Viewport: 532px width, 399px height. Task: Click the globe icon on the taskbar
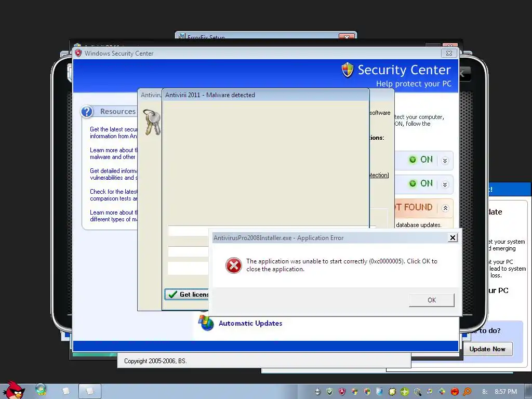click(41, 390)
